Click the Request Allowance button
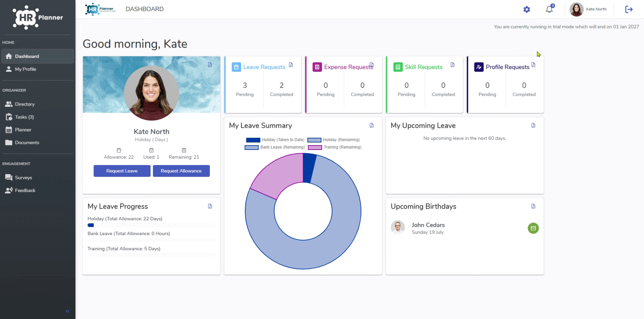The width and height of the screenshot is (644, 319). (181, 171)
